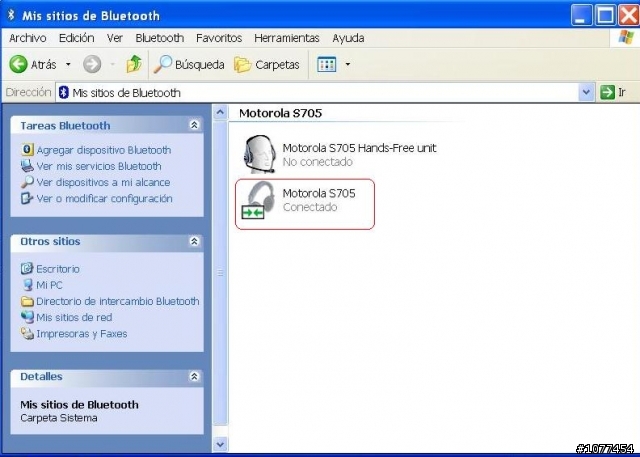Image resolution: width=640 pixels, height=457 pixels.
Task: Open Mis sitios de red link
Action: (74, 317)
